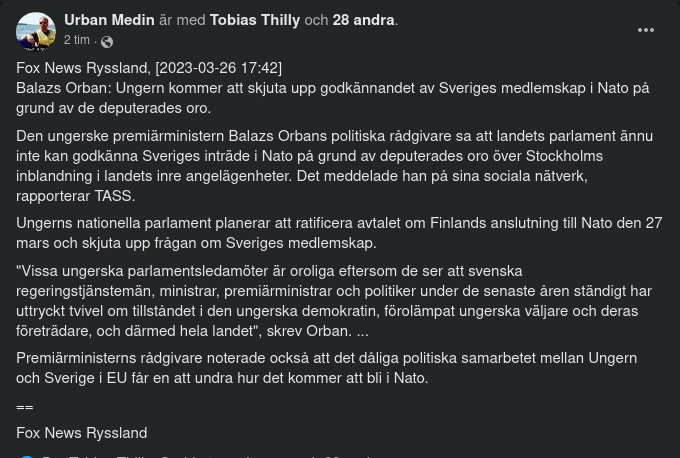Viewport: 680px width, 458px height.
Task: Open Urban Medin's profile name link
Action: [x=109, y=20]
